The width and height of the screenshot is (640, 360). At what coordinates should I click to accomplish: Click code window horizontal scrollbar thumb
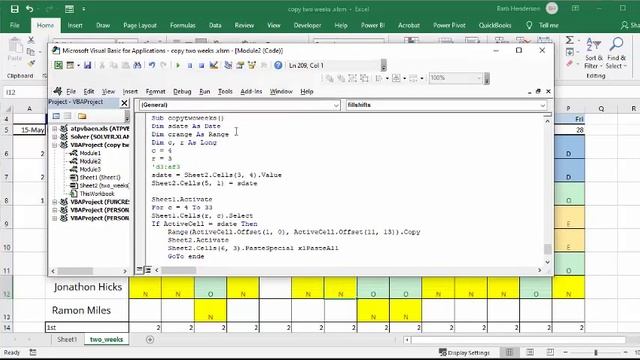coord(179,270)
